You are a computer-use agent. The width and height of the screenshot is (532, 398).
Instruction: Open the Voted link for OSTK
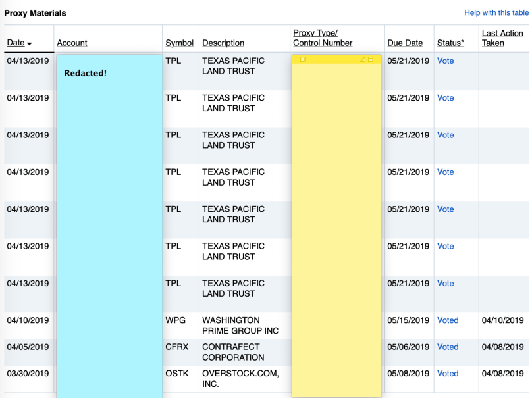448,373
